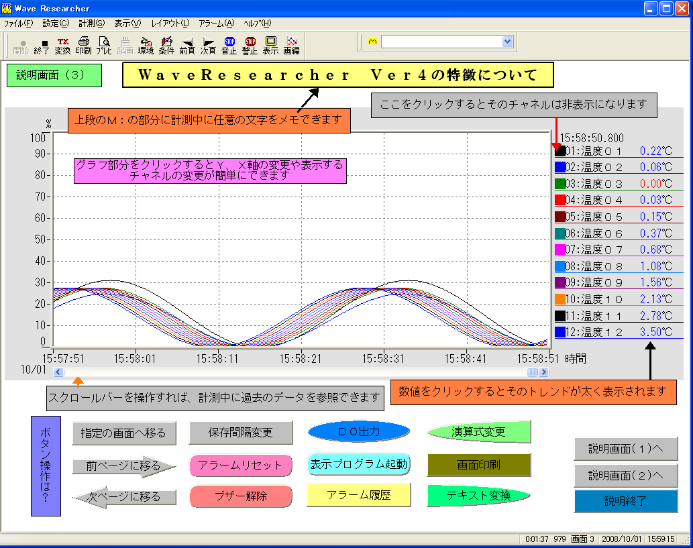
Task: Click the scrollbar left arrow under the graph
Action: pos(58,372)
